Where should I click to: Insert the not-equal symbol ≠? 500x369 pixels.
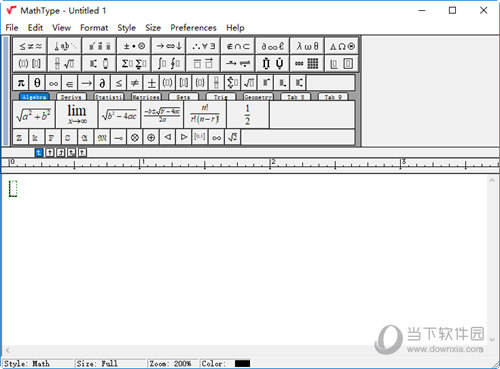[135, 83]
